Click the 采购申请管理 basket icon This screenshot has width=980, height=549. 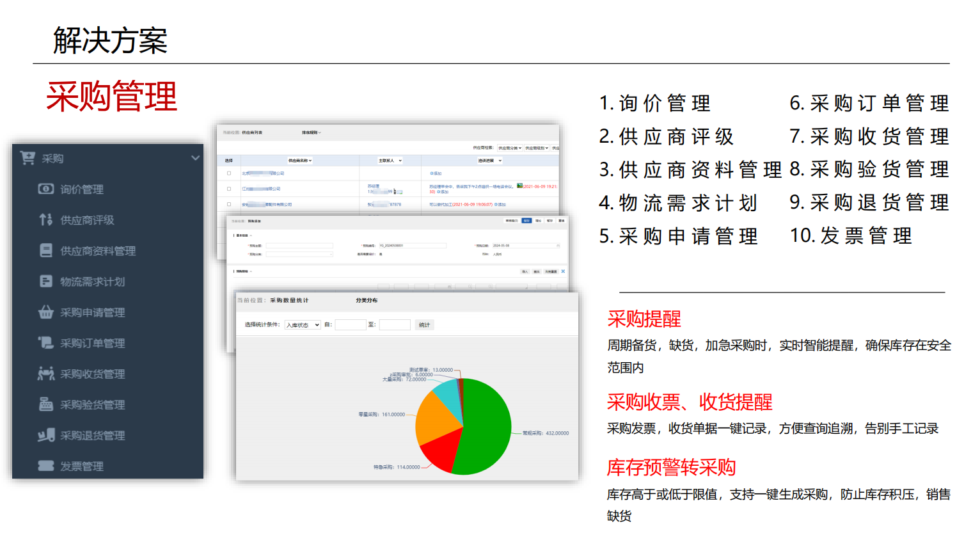click(46, 312)
